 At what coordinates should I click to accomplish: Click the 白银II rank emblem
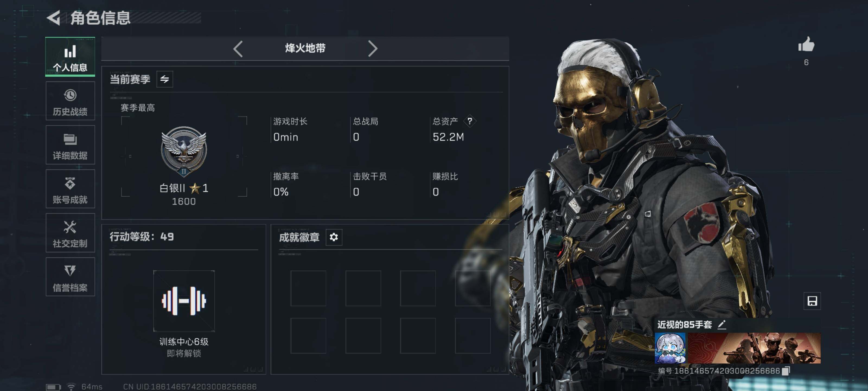184,152
